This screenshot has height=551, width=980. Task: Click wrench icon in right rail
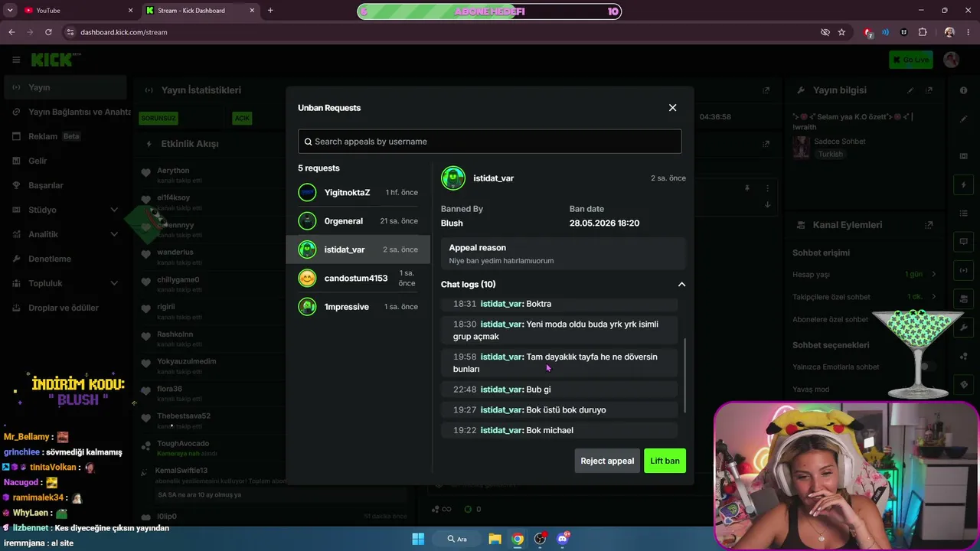(963, 327)
